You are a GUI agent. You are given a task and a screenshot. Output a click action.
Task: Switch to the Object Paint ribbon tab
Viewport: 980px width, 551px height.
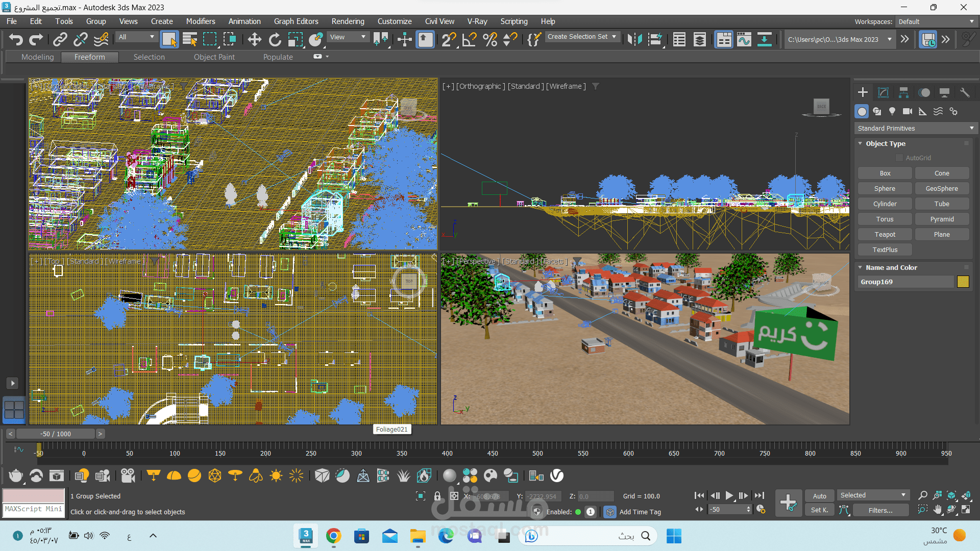point(214,57)
